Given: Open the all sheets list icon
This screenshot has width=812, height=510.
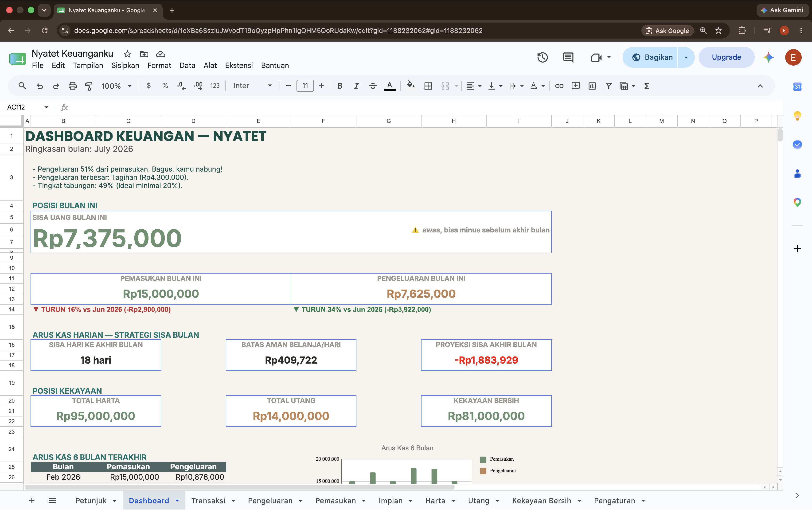Looking at the screenshot, I should tap(52, 501).
